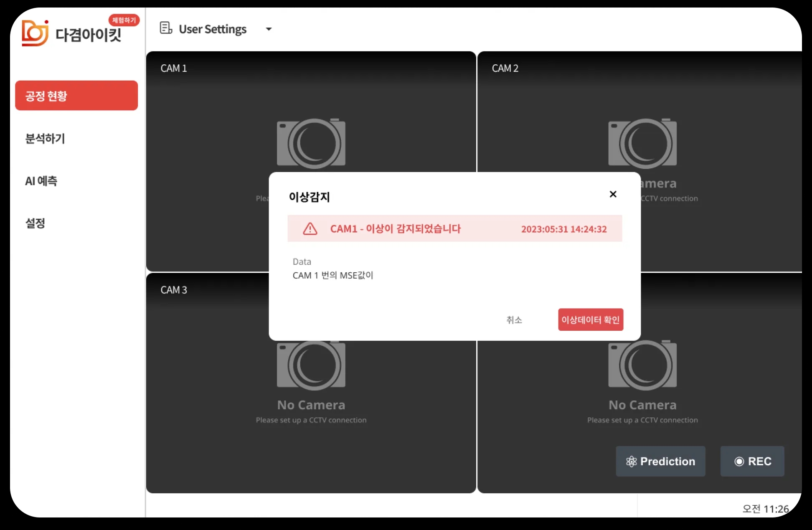Select the 공정 현황 menu item
The width and height of the screenshot is (812, 530).
pyautogui.click(x=76, y=96)
